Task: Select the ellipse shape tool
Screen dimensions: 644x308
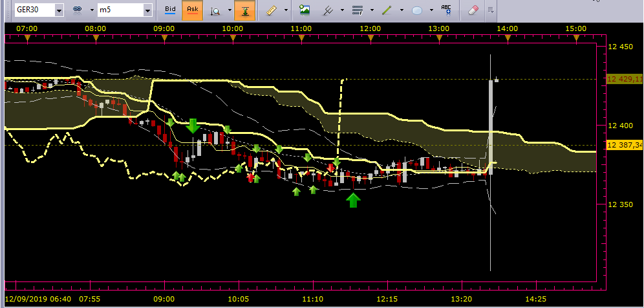Action: pyautogui.click(x=417, y=11)
